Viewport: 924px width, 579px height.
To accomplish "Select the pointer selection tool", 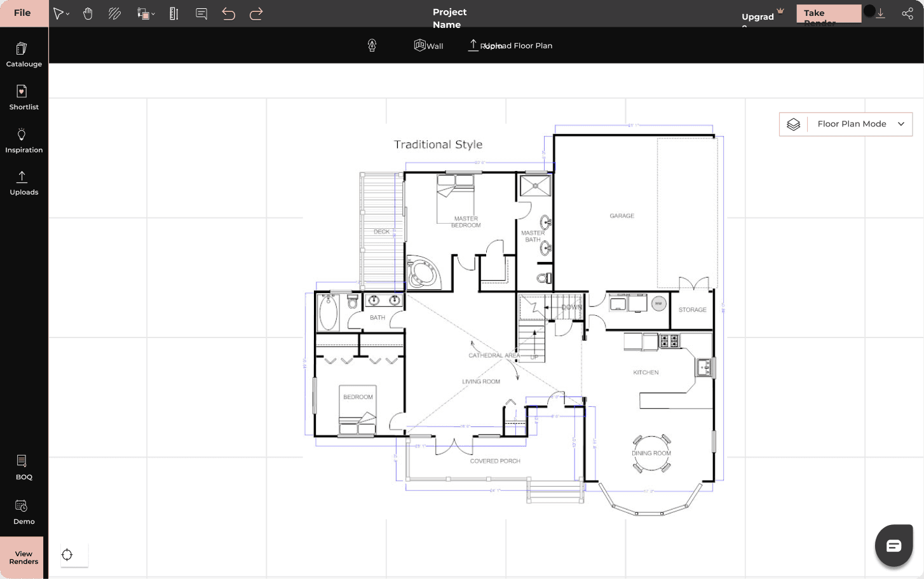I will point(58,13).
